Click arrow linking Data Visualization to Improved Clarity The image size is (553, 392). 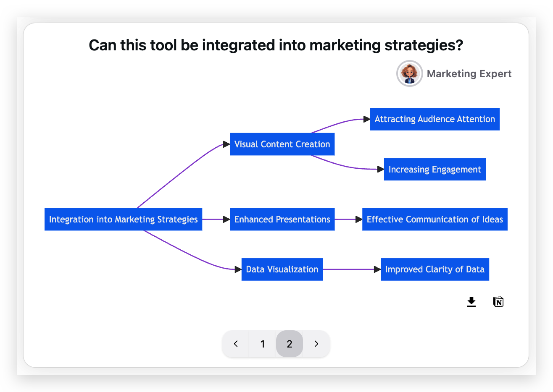(x=351, y=269)
